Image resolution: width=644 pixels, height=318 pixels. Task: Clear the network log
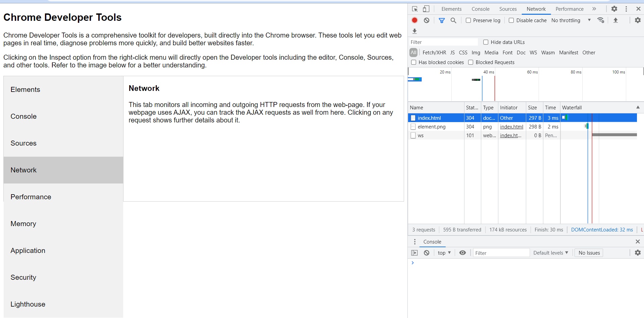[427, 20]
